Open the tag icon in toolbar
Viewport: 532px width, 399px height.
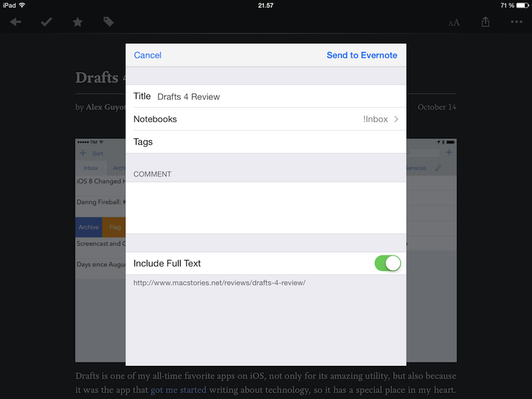pos(108,22)
